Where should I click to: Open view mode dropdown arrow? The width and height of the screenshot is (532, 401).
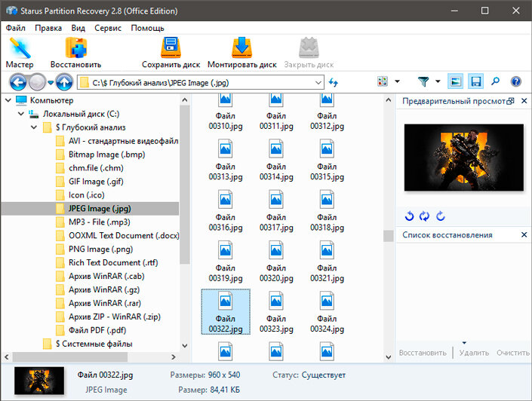[398, 81]
